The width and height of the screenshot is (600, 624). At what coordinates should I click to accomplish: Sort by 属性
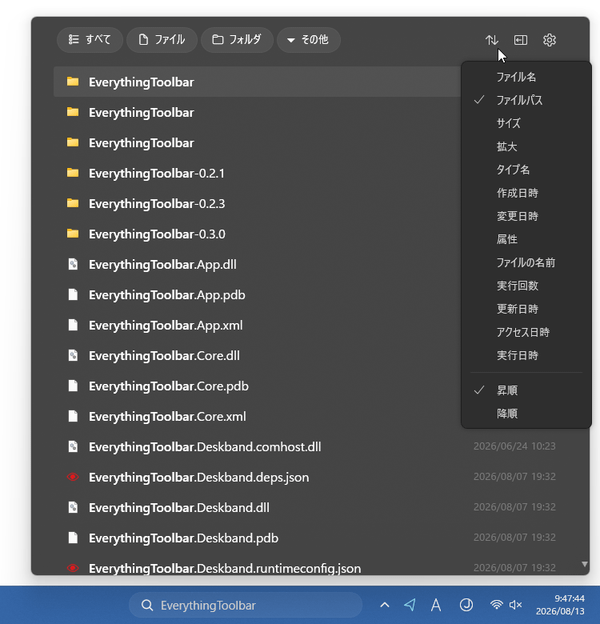tap(526, 239)
